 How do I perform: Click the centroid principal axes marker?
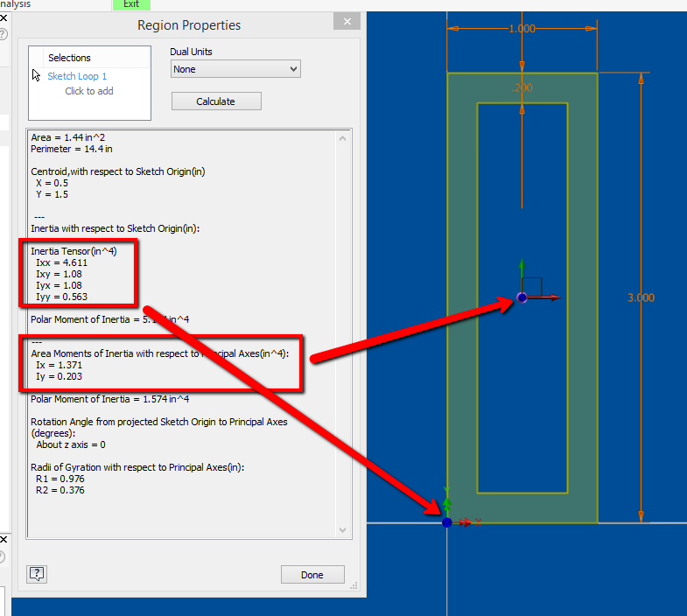522,297
